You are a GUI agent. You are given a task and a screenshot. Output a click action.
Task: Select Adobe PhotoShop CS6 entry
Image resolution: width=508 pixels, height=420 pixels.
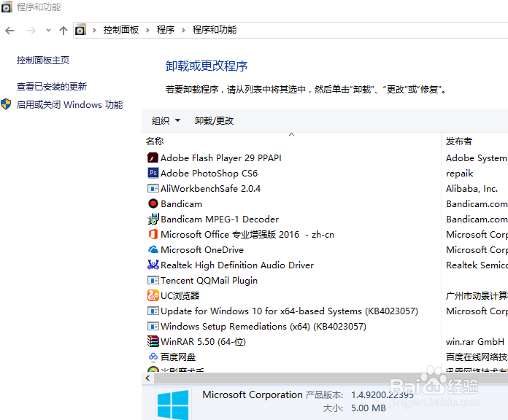(209, 173)
